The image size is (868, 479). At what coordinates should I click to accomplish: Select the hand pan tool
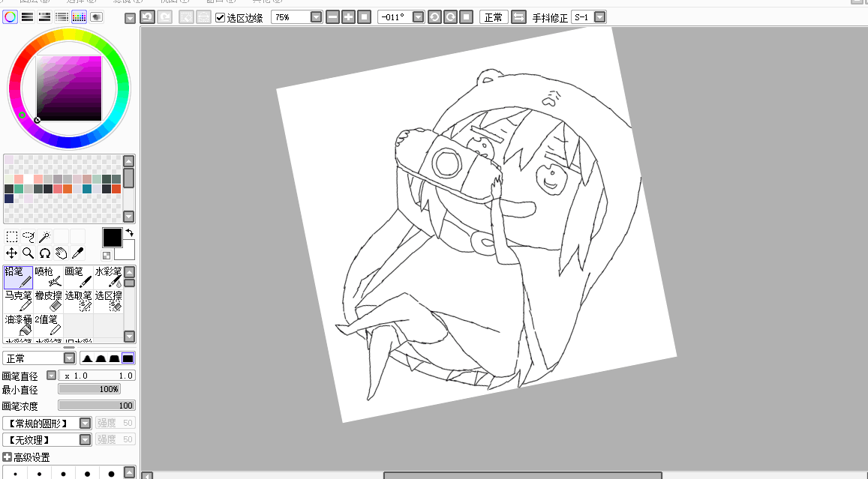coord(62,253)
